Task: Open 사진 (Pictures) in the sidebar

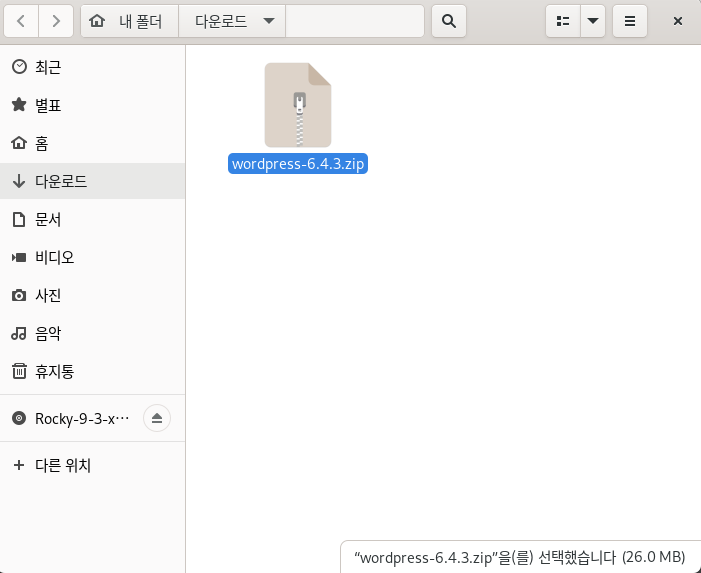Action: [93, 295]
